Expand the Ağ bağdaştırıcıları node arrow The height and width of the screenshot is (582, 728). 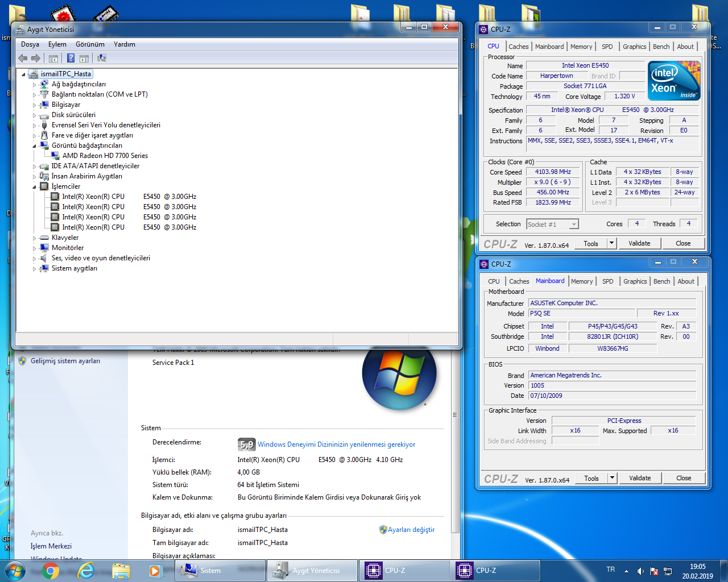(34, 85)
